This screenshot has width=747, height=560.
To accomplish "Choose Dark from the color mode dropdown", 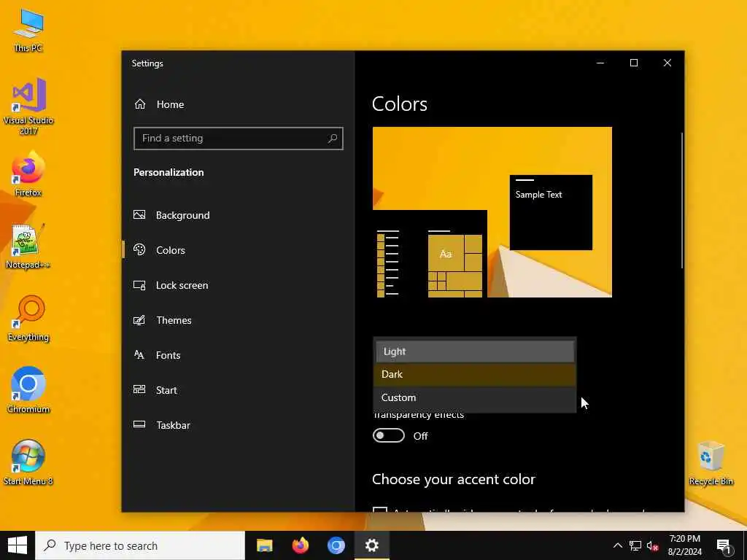I will click(x=475, y=374).
